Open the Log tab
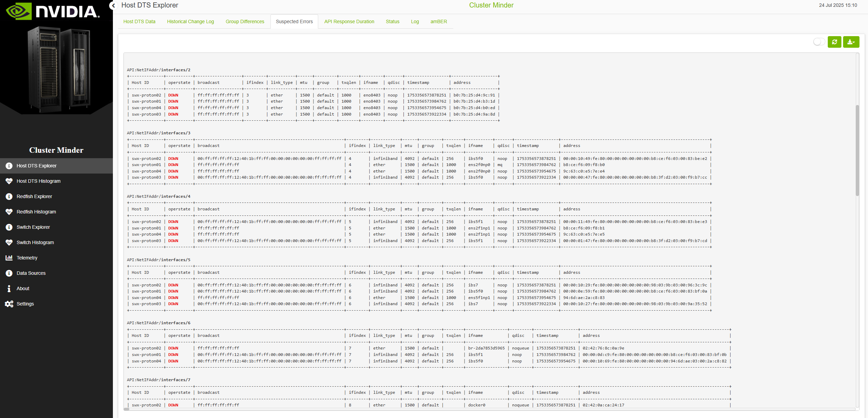868x418 pixels. [x=415, y=21]
